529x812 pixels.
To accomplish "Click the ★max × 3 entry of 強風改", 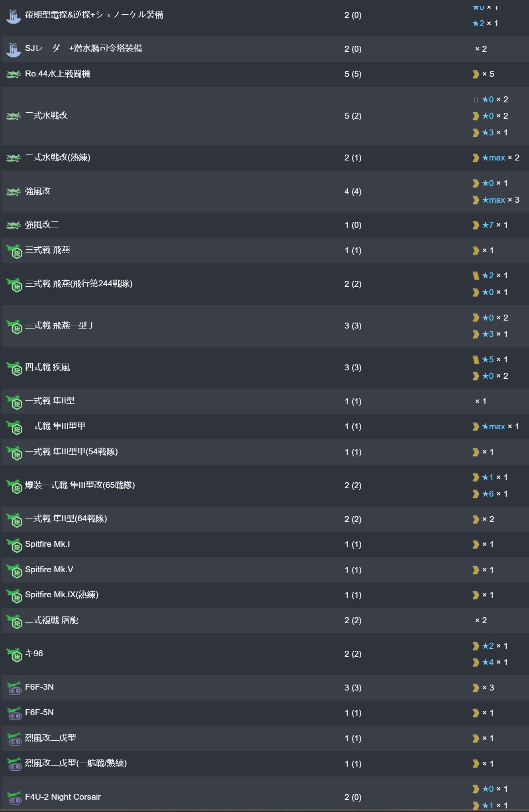I will click(x=500, y=200).
